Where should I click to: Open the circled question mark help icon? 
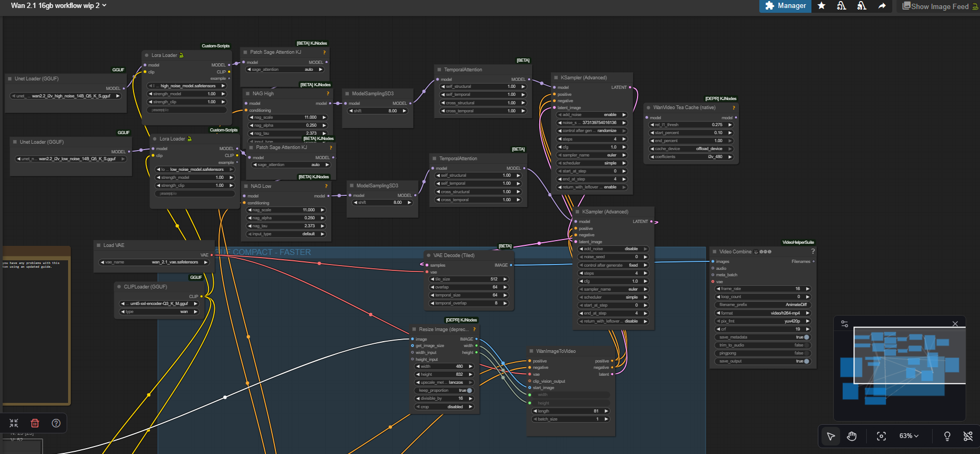(x=56, y=423)
